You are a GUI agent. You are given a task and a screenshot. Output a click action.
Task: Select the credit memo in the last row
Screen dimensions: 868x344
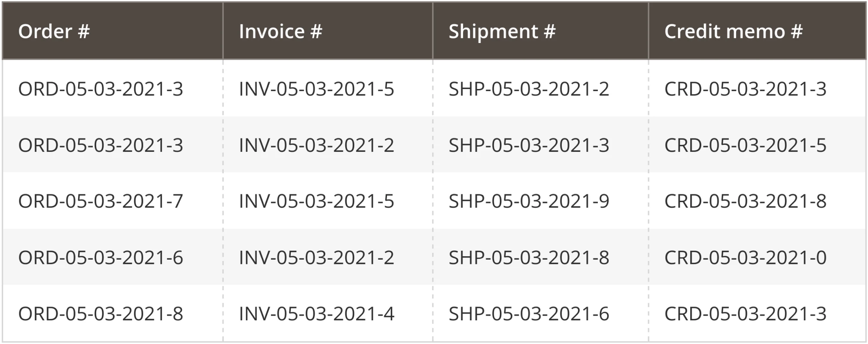pos(745,314)
